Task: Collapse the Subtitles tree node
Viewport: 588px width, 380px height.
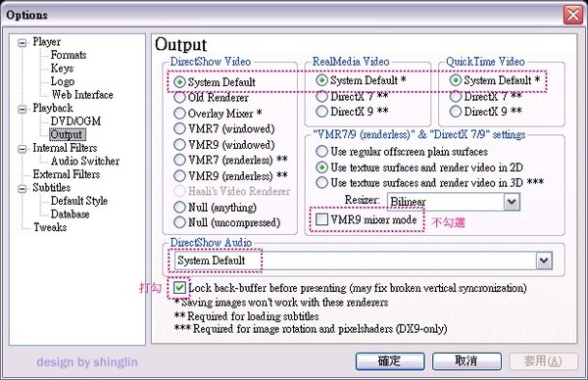Action: click(x=23, y=189)
